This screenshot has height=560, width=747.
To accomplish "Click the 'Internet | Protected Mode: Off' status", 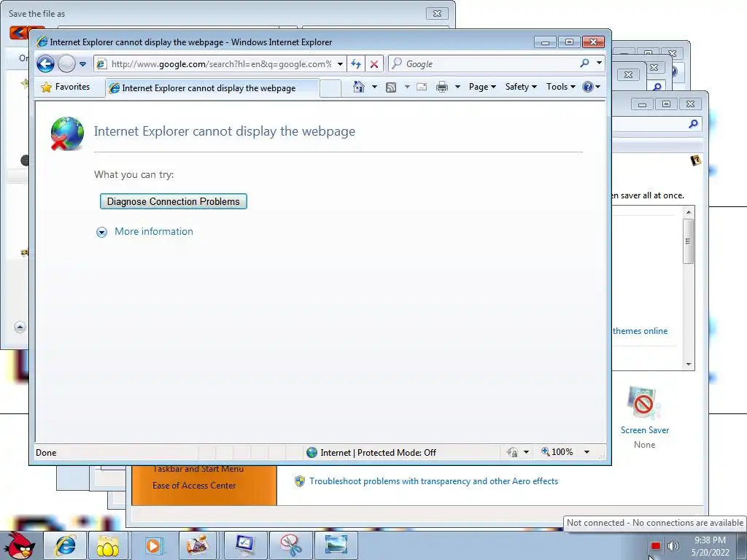I will 371,452.
